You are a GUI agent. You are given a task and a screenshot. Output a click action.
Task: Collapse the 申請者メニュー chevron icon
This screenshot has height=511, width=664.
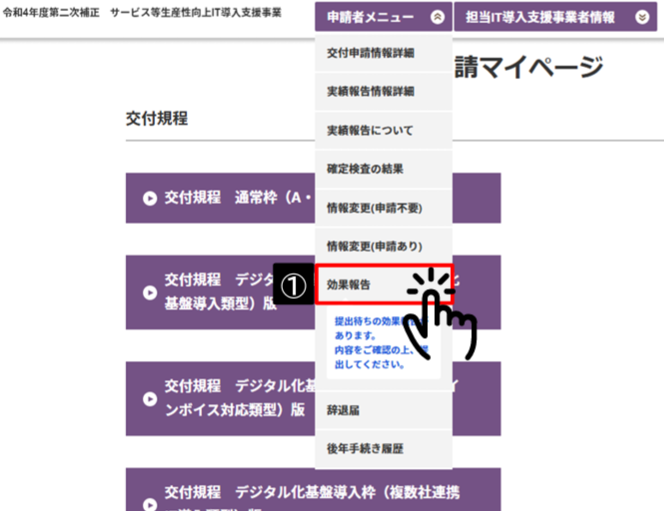pyautogui.click(x=436, y=16)
